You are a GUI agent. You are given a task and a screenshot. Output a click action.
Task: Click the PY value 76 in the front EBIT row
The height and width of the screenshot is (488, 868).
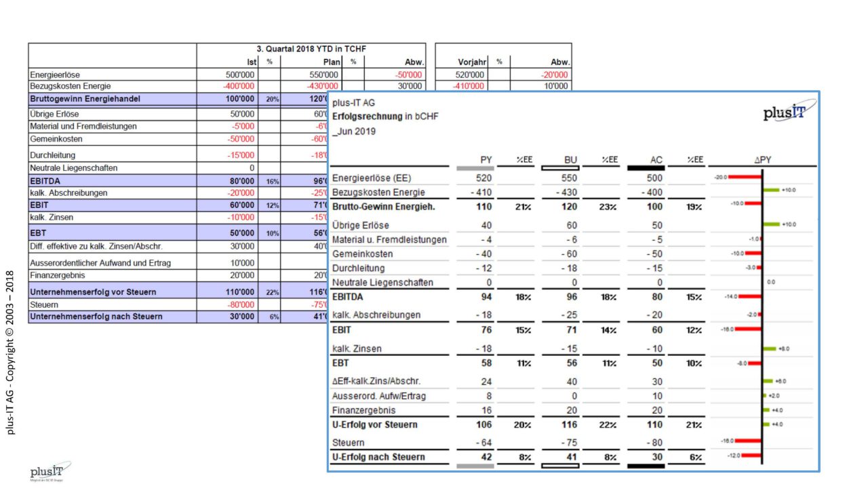[x=486, y=330]
